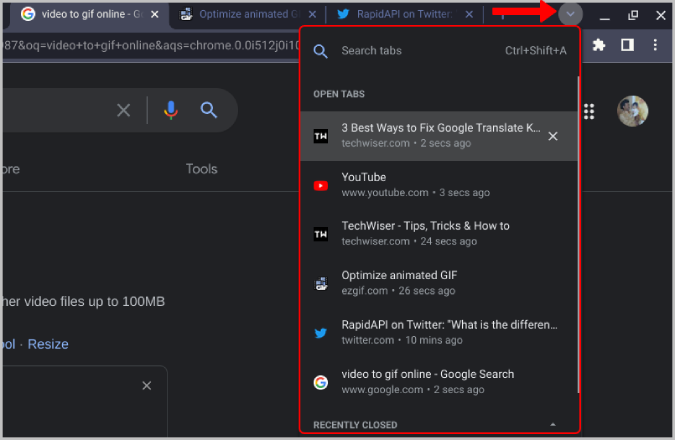Close the RapidAPI on Twitter browser tab

pyautogui.click(x=469, y=15)
